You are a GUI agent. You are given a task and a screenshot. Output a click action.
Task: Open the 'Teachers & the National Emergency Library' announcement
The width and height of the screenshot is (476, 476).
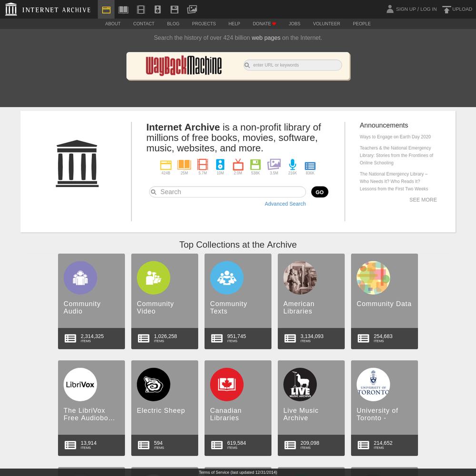396,156
